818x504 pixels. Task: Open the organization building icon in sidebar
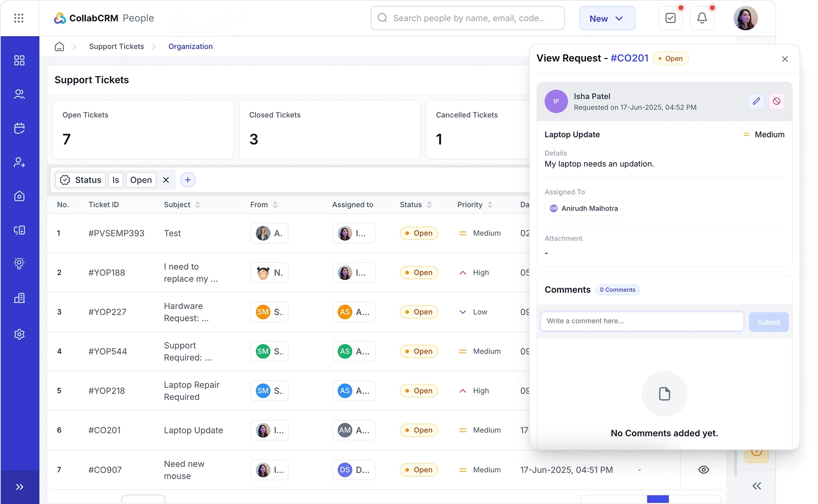(19, 298)
